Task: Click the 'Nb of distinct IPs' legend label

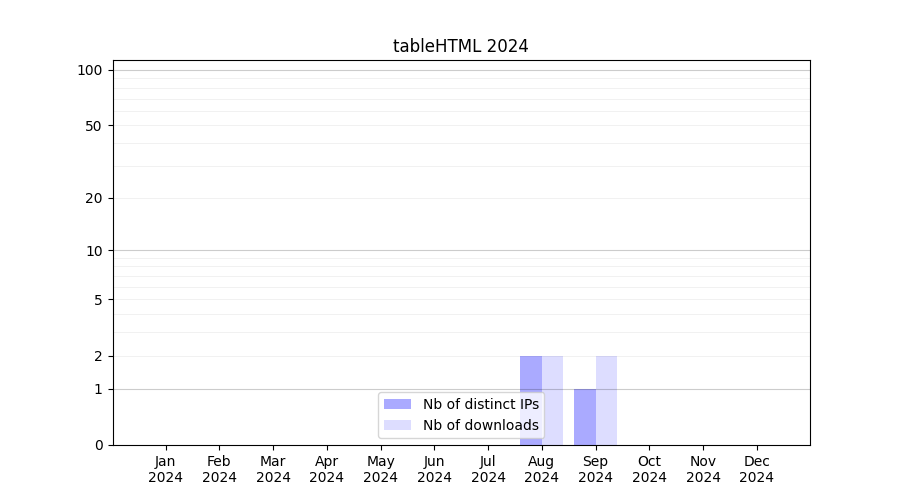Action: click(480, 404)
